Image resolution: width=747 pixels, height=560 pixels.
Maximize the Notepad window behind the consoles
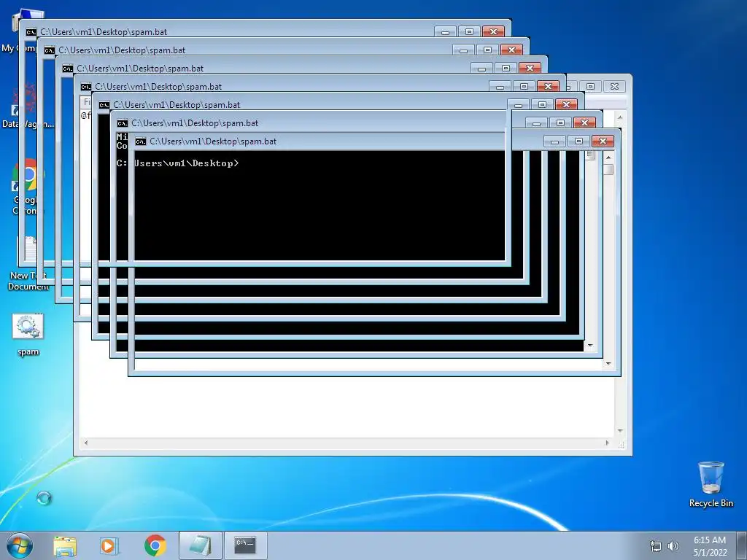tap(590, 86)
